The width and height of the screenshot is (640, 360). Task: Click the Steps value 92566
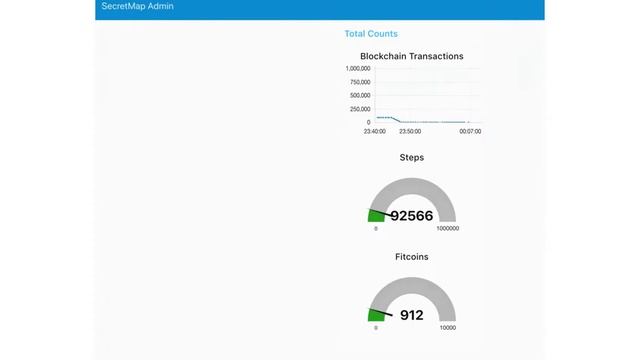tap(411, 216)
